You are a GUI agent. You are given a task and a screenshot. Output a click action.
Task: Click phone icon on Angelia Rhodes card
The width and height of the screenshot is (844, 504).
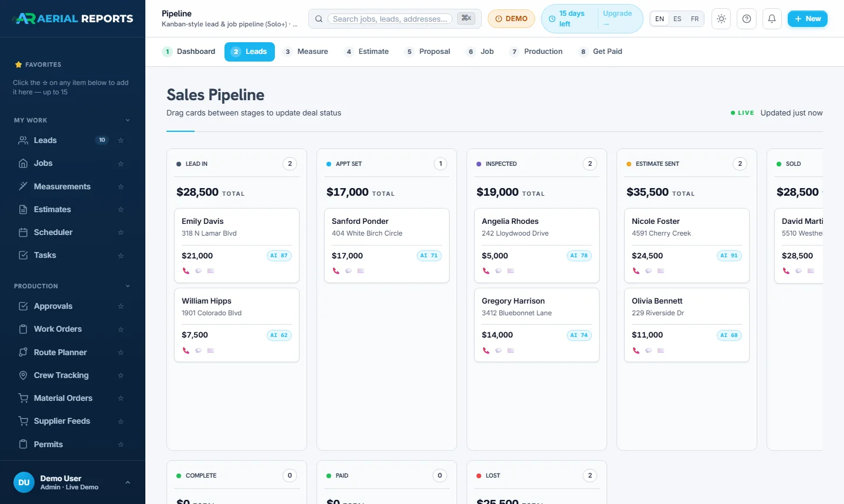point(486,271)
